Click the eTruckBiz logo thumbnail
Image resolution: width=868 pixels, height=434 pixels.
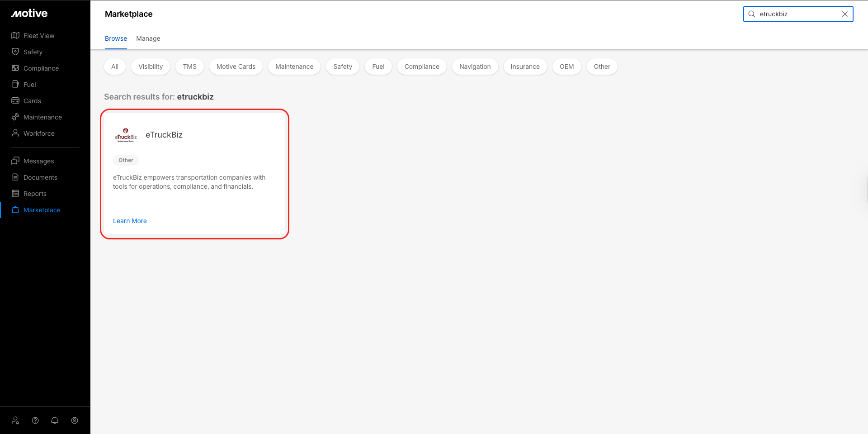(126, 135)
